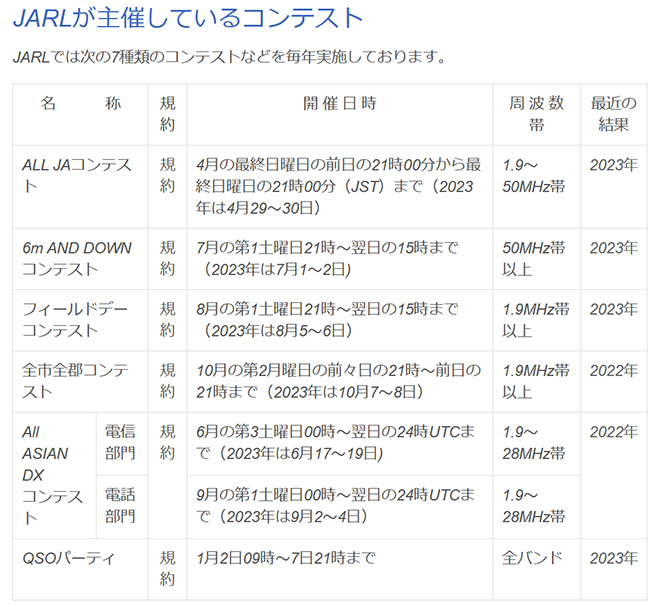Open the All ASIAN DX コンテスト link
Screen dimensions: 660x607
point(52,475)
